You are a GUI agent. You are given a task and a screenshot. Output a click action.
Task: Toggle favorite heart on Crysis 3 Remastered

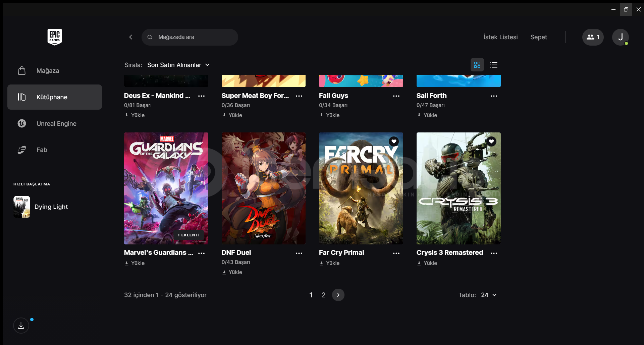click(491, 141)
